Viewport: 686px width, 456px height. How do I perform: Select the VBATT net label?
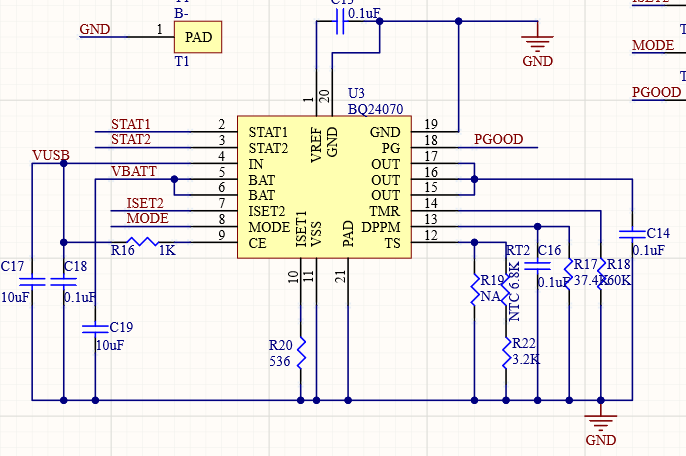point(133,171)
